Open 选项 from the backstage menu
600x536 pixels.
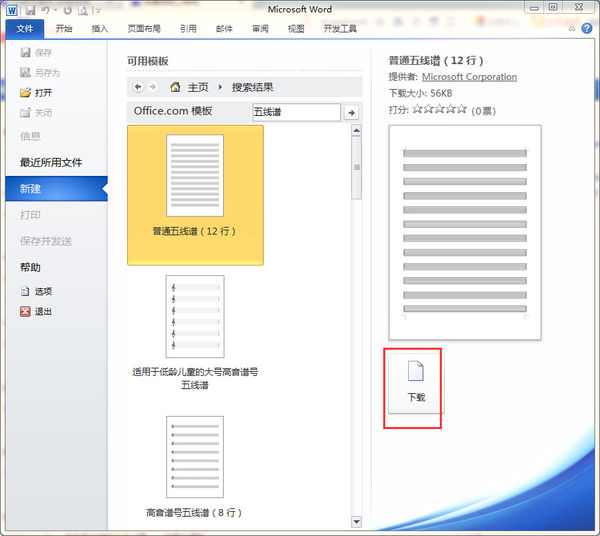point(36,291)
